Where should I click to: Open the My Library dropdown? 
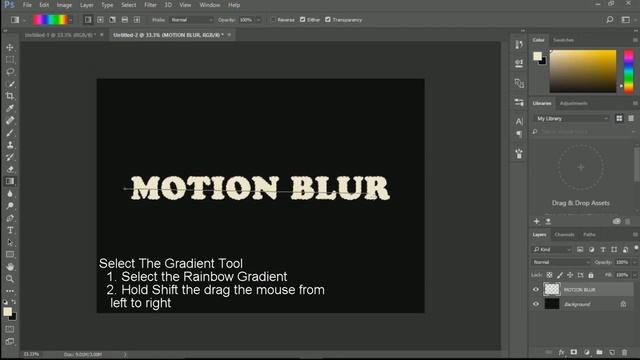pyautogui.click(x=572, y=118)
